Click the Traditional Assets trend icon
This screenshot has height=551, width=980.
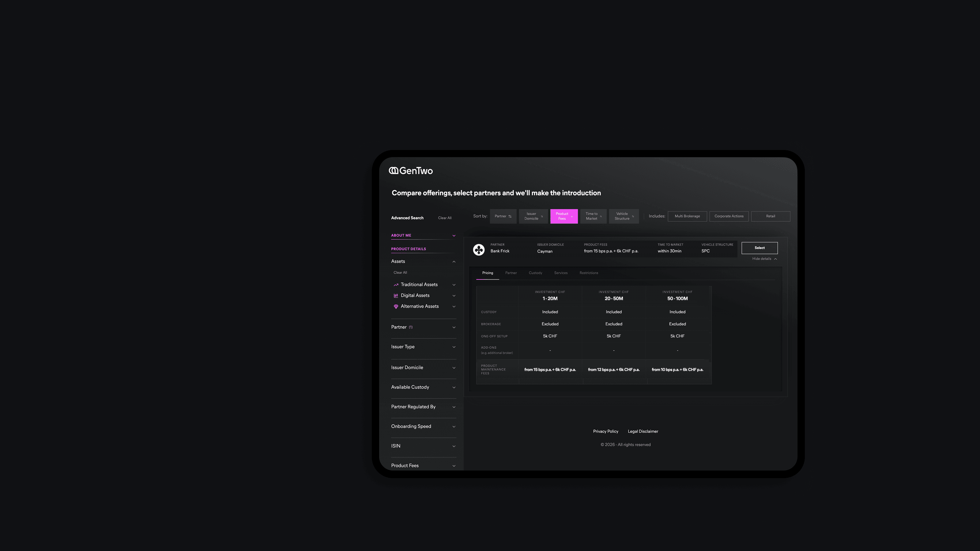[x=396, y=285]
